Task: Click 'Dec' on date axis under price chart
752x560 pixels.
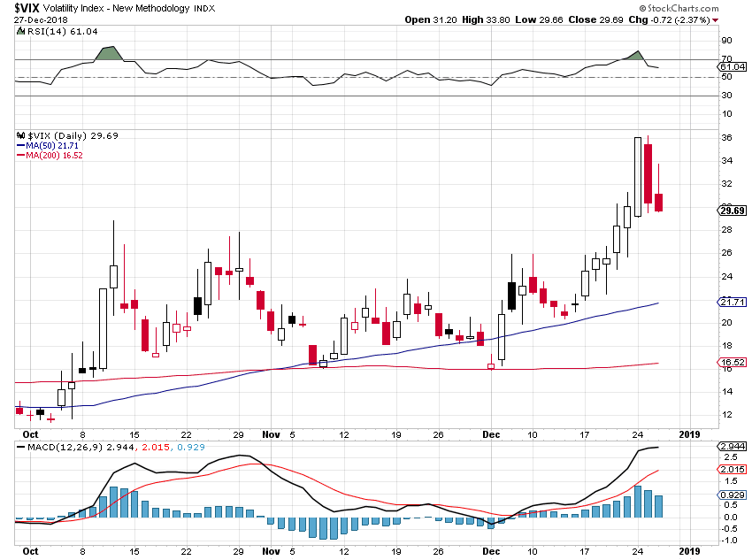Action: point(491,434)
